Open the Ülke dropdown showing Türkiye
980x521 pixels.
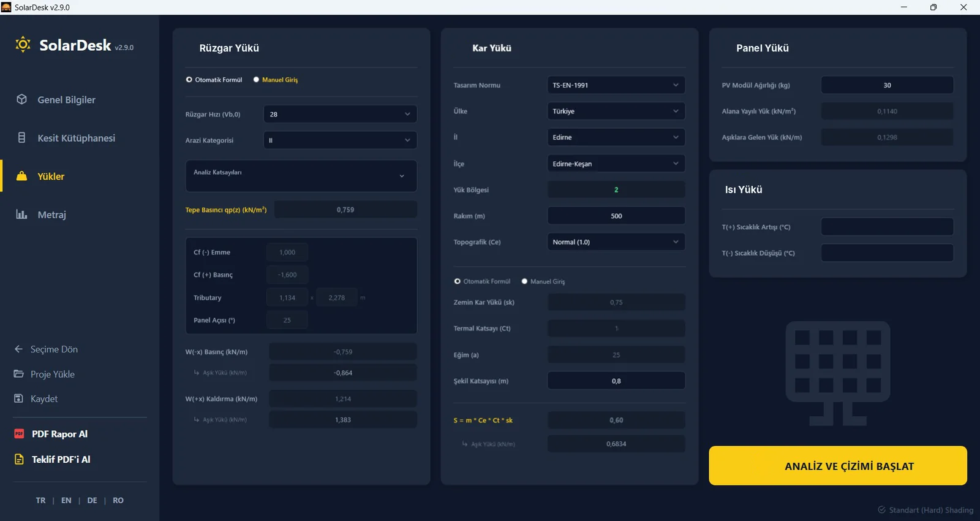(x=616, y=111)
